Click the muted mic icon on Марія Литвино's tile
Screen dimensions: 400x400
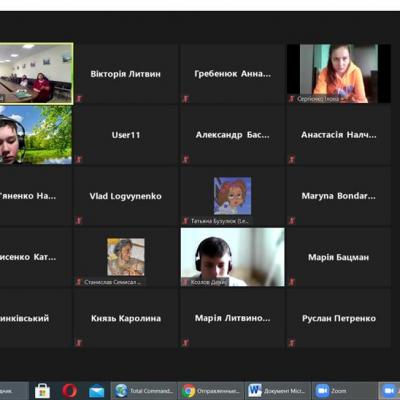click(186, 343)
